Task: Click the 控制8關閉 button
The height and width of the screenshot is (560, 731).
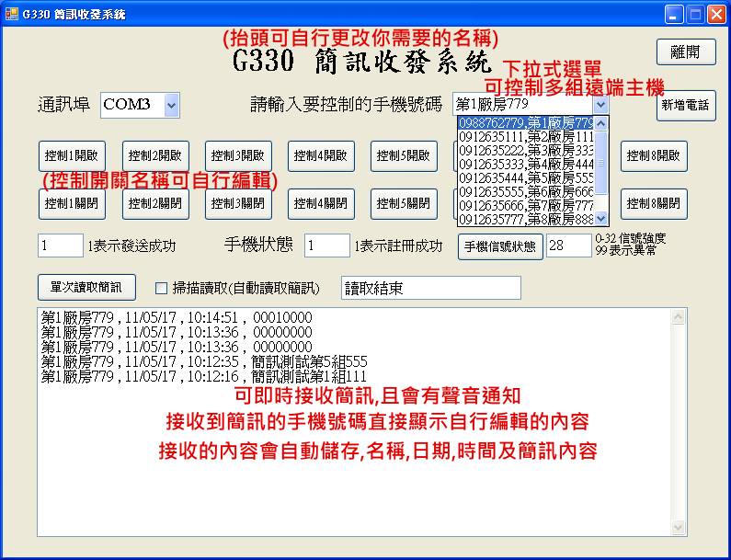Action: coord(653,203)
